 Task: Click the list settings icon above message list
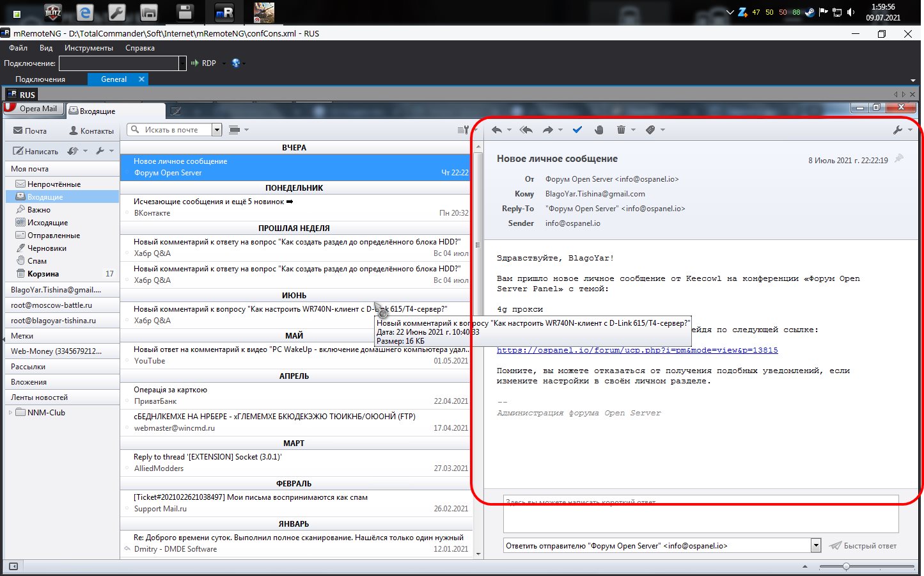coord(463,130)
